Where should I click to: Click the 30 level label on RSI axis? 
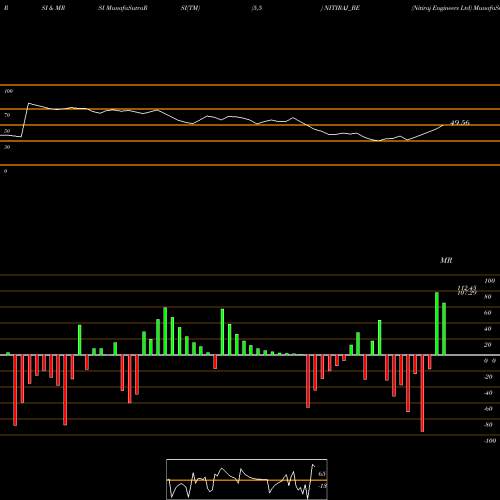[x=7, y=147]
